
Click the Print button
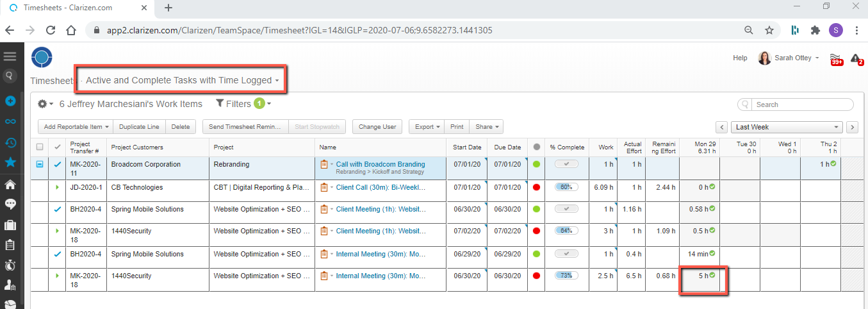(457, 127)
